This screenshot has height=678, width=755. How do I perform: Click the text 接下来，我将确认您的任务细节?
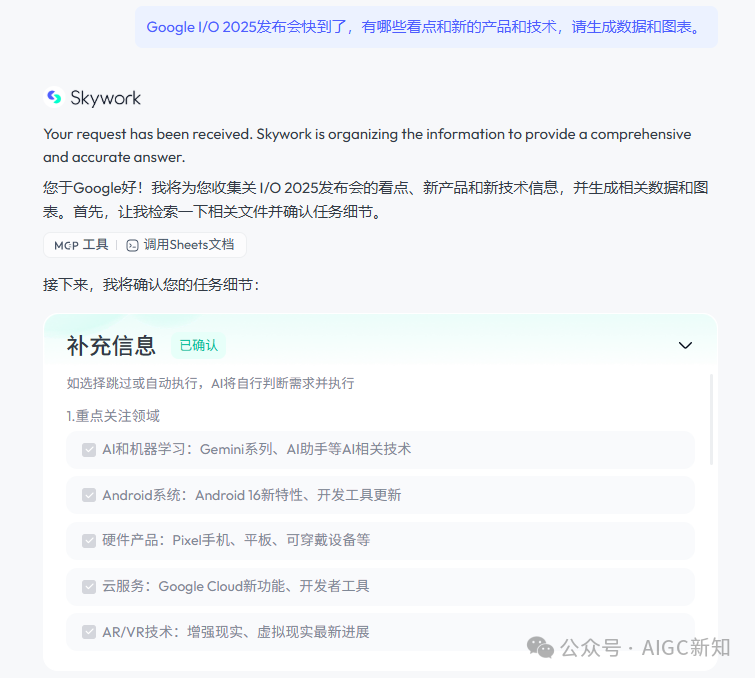151,285
